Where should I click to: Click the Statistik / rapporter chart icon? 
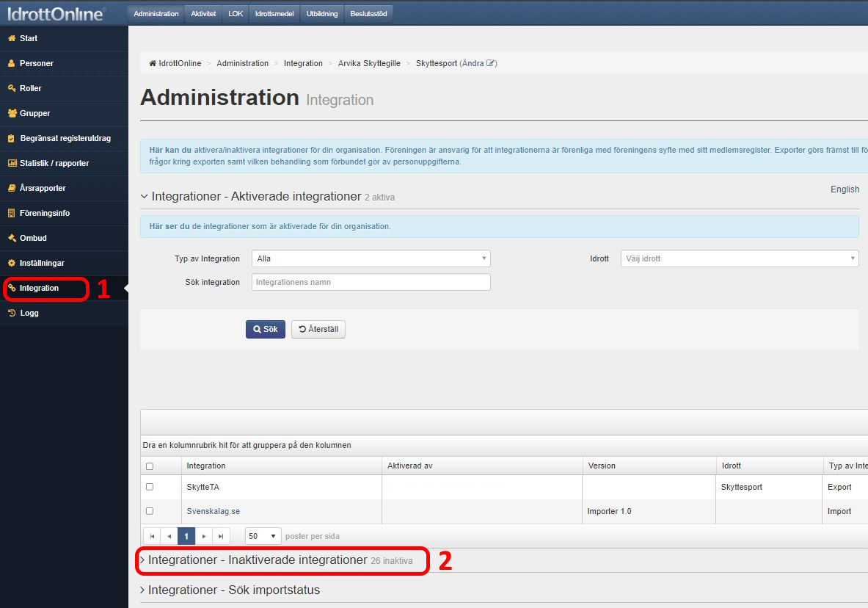pyautogui.click(x=12, y=163)
